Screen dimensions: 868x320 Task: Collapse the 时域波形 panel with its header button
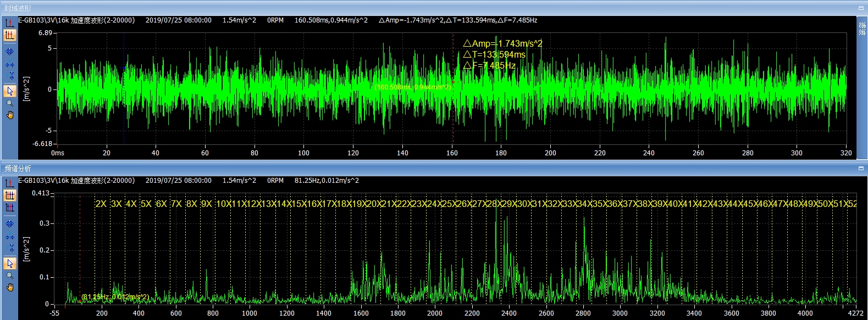pyautogui.click(x=861, y=8)
